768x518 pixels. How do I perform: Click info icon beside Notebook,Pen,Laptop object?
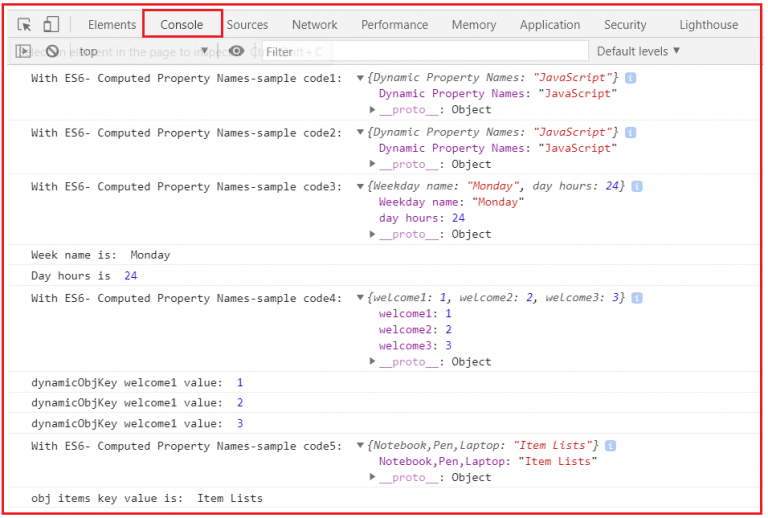coord(610,446)
